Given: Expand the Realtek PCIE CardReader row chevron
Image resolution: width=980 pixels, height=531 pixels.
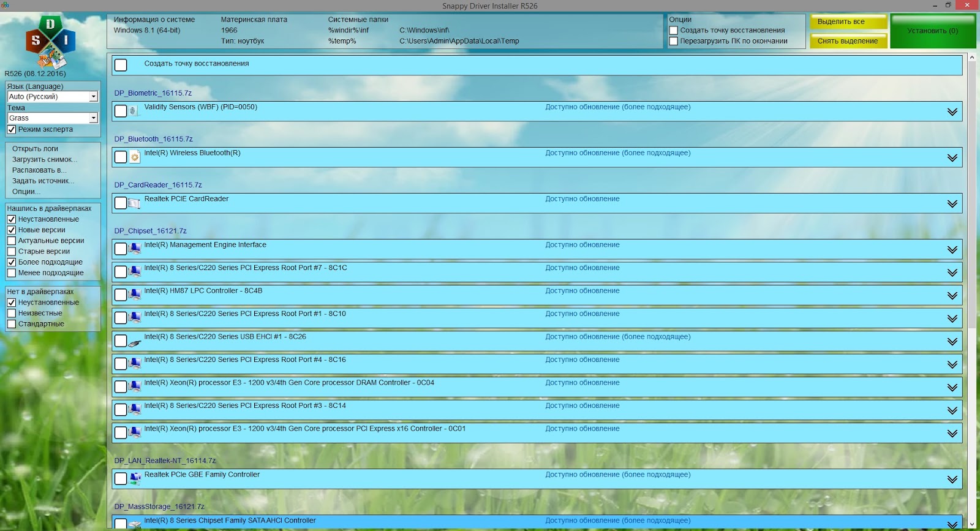Looking at the screenshot, I should point(952,204).
